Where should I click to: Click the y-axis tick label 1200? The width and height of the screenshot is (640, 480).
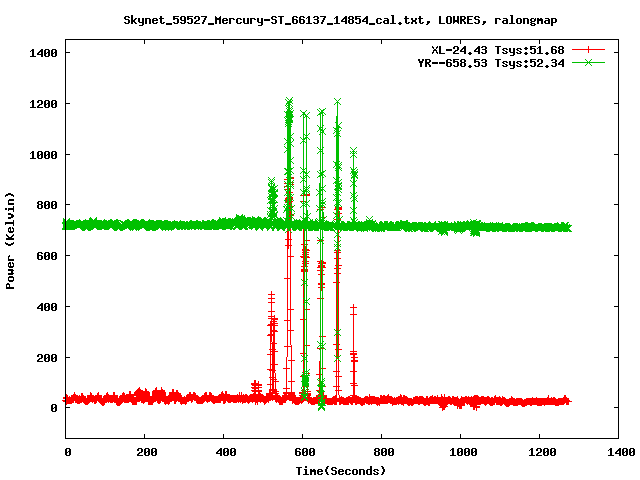coord(43,104)
